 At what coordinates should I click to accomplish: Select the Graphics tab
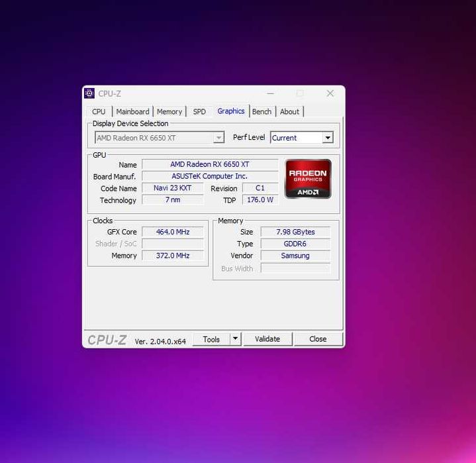tap(230, 111)
